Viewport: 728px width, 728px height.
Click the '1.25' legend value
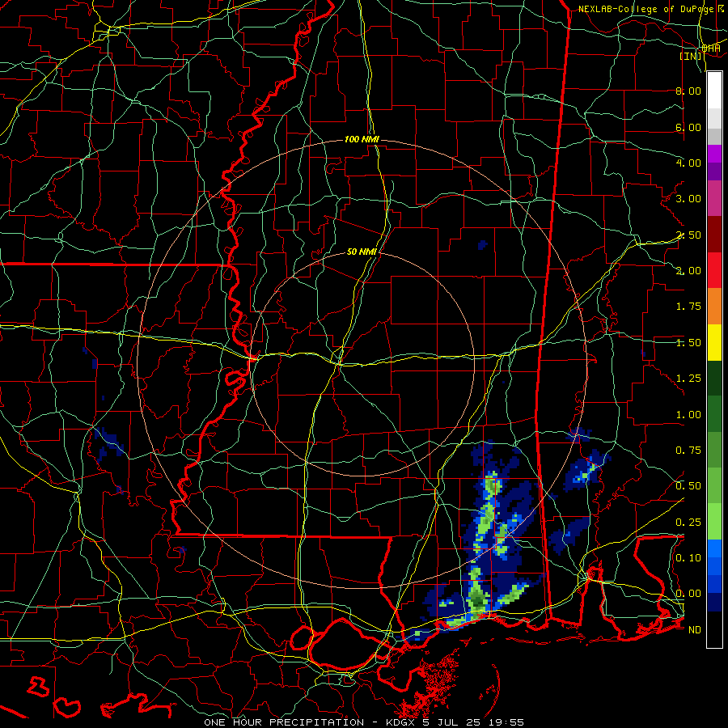point(688,379)
